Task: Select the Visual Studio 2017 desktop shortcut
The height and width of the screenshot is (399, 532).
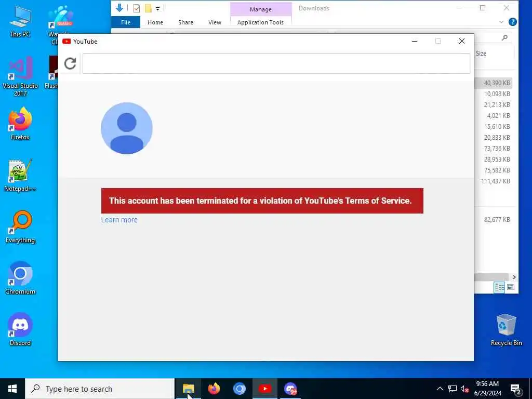Action: tap(20, 76)
